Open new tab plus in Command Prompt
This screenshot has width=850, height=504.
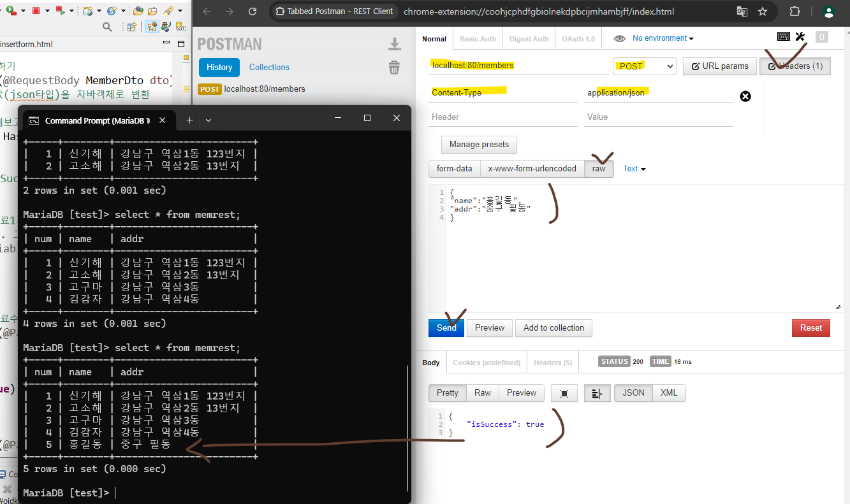(189, 120)
